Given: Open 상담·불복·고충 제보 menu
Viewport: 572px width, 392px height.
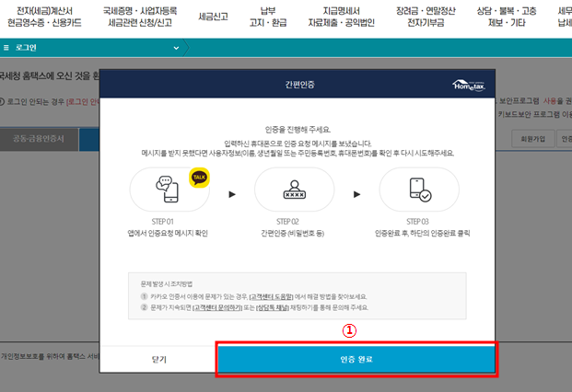Looking at the screenshot, I should [507, 17].
